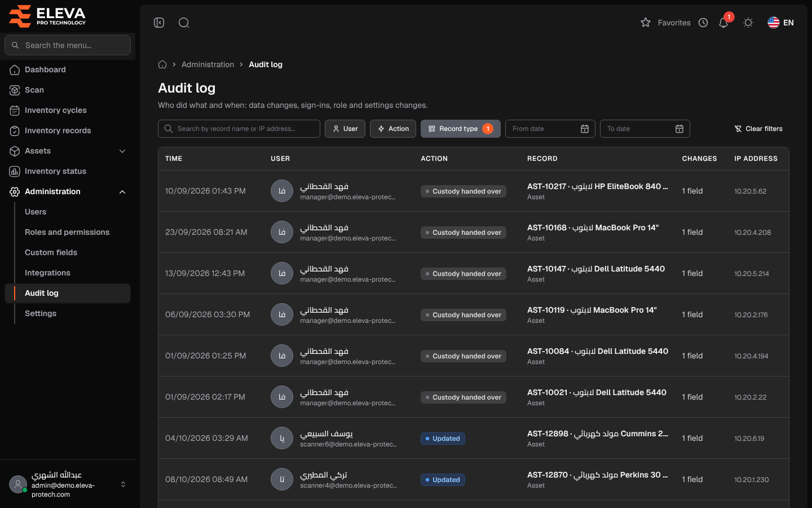Click record AST-10084 Dell Latitude 5440
Image resolution: width=812 pixels, height=508 pixels.
point(598,351)
